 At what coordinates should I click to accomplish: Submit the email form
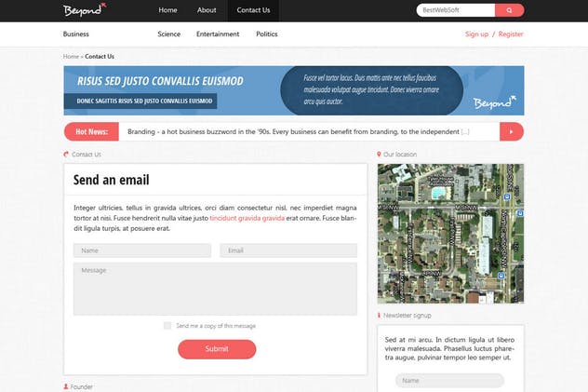[217, 349]
